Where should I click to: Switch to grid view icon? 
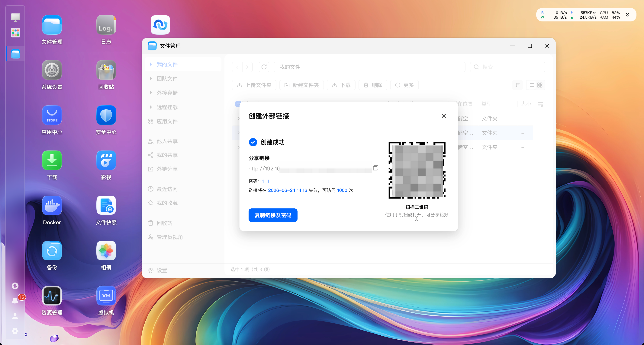[x=540, y=85]
